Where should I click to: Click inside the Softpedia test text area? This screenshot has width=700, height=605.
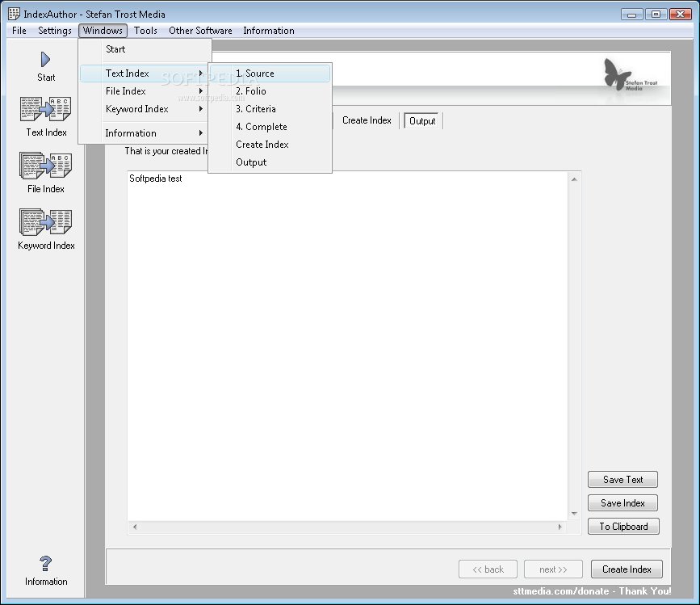[347, 346]
